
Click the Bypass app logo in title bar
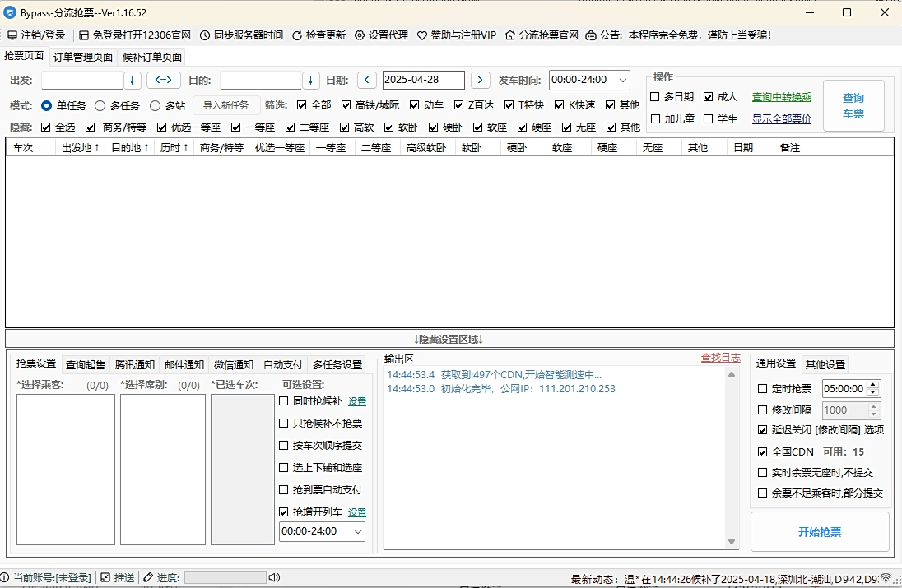pos(10,12)
